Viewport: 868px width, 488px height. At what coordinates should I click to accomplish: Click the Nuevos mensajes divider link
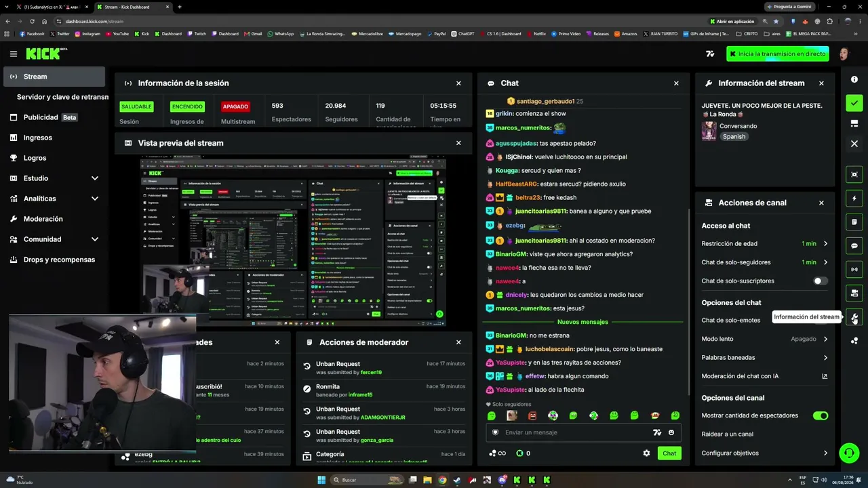pos(583,322)
